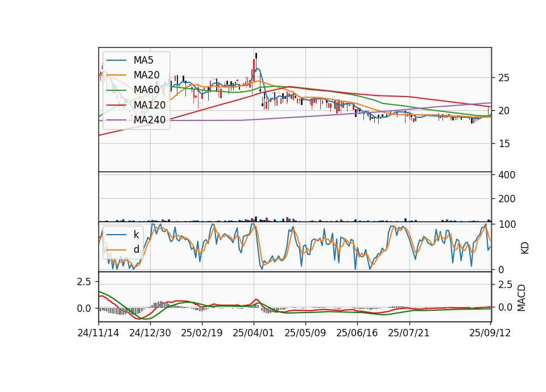
Task: Click the 'k' legend label in KD panel
Action: click(x=136, y=235)
